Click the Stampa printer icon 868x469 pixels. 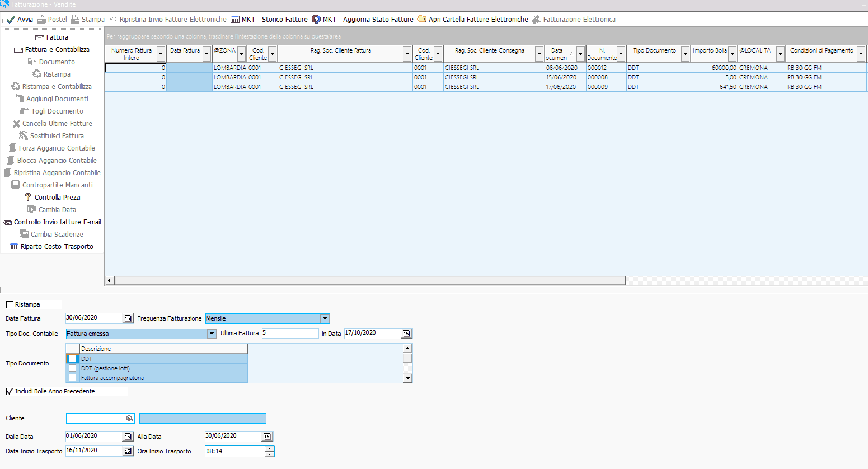75,19
